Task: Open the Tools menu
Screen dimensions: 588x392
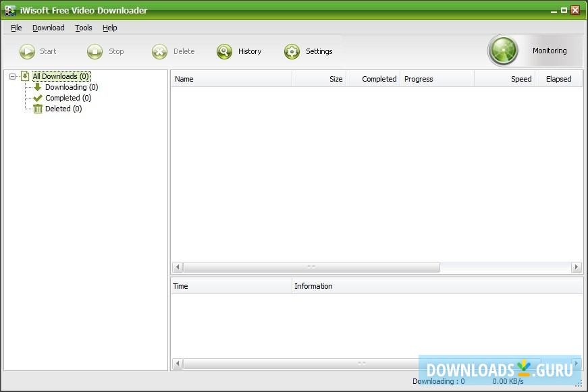Action: pyautogui.click(x=83, y=28)
